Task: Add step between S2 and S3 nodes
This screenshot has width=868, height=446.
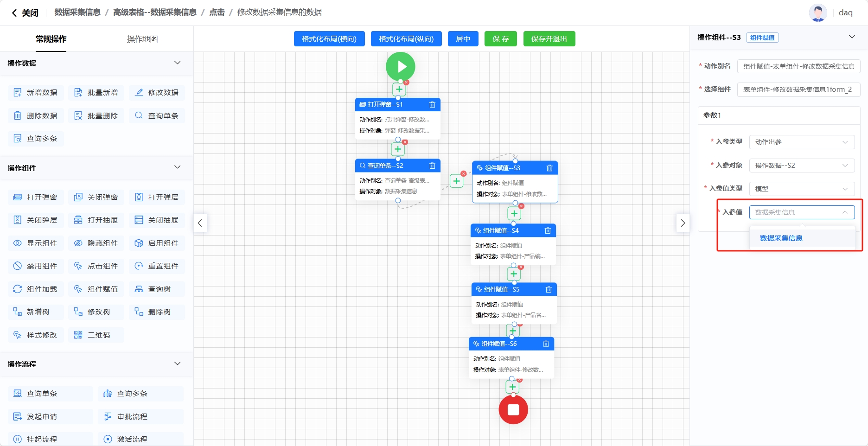Action: point(456,181)
